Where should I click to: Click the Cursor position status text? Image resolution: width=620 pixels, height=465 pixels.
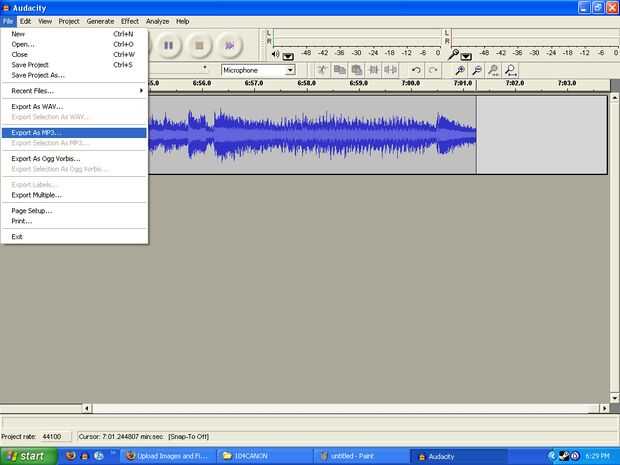tap(121, 437)
